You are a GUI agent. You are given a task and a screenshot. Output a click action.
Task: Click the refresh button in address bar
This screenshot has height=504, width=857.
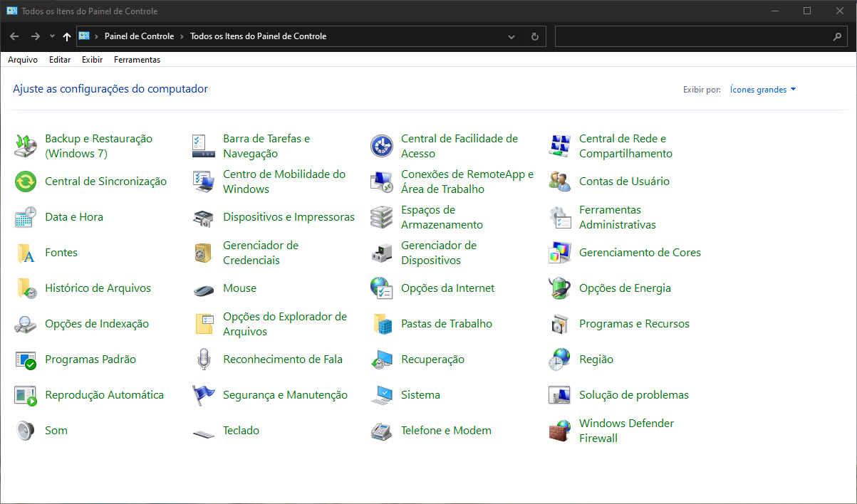(x=534, y=36)
